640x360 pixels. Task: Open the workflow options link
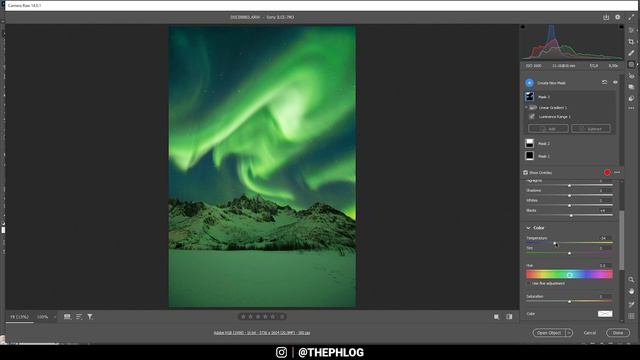[x=262, y=333]
